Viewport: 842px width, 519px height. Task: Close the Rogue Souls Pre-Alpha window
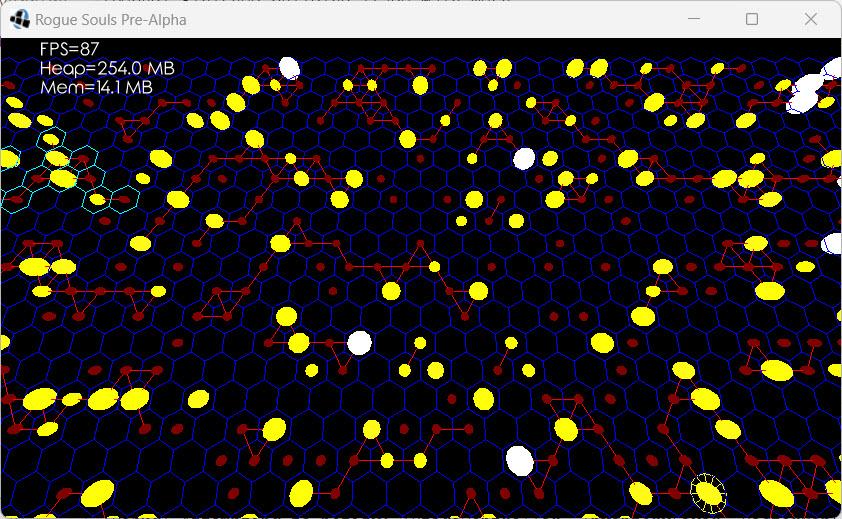pos(810,19)
